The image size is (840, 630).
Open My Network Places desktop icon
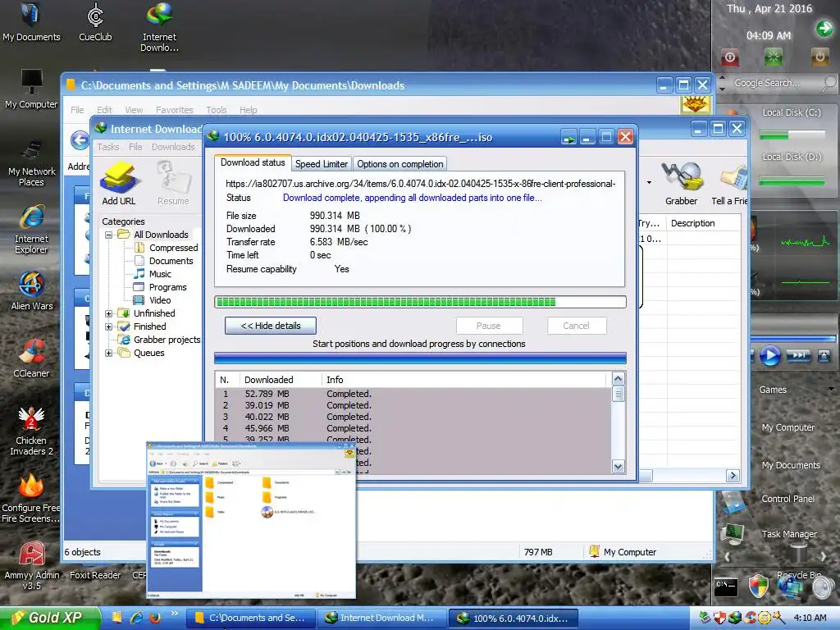point(32,162)
